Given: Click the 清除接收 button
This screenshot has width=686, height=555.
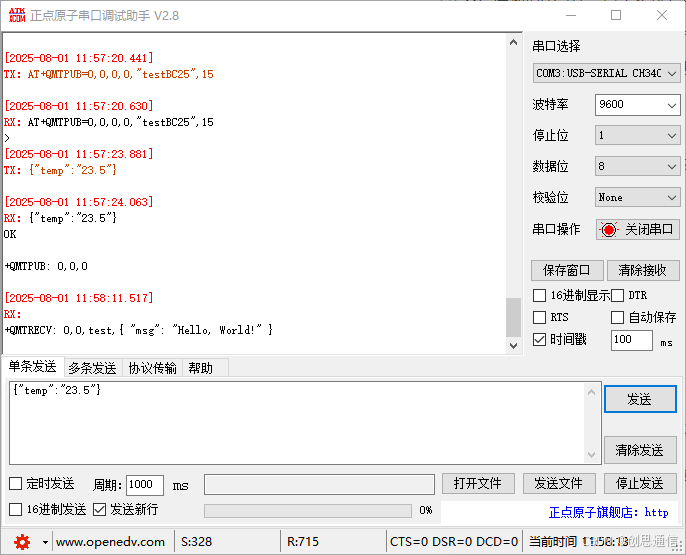Looking at the screenshot, I should (643, 271).
